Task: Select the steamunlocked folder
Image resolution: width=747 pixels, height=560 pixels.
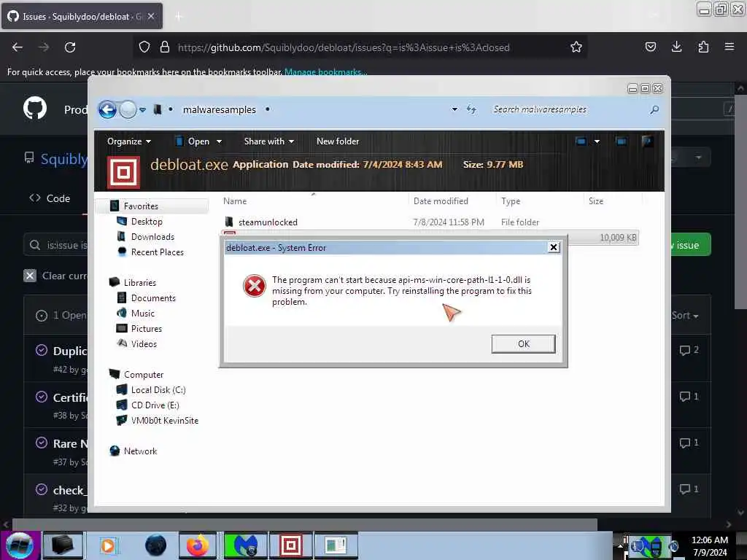Action: [267, 222]
